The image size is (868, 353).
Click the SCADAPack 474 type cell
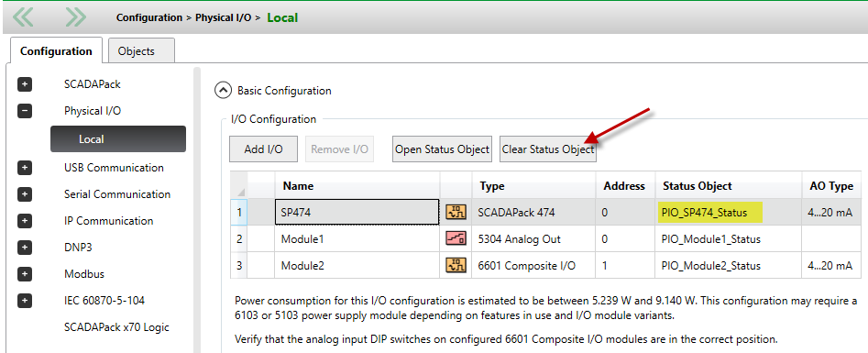pos(533,212)
